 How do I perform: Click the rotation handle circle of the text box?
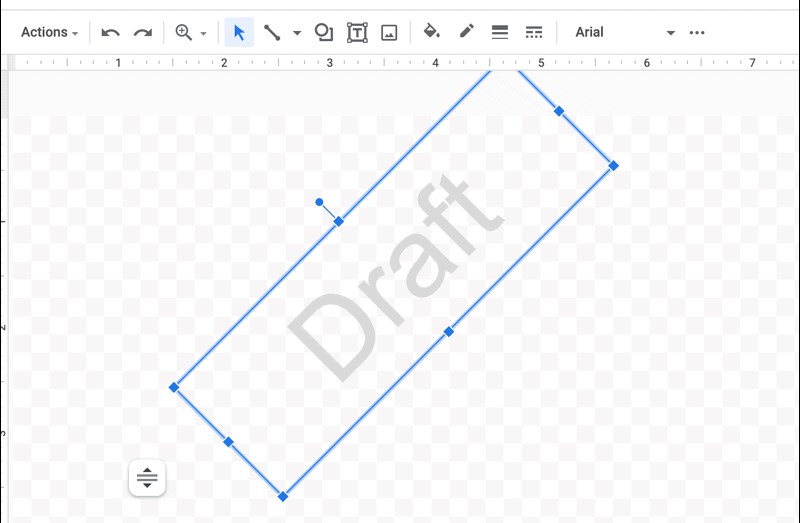[x=319, y=203]
